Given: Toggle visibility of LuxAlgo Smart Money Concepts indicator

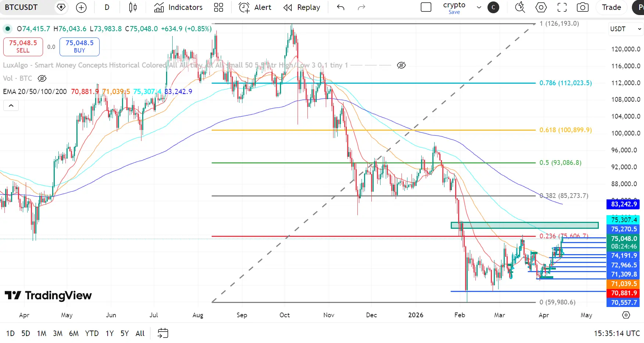Looking at the screenshot, I should coord(401,65).
